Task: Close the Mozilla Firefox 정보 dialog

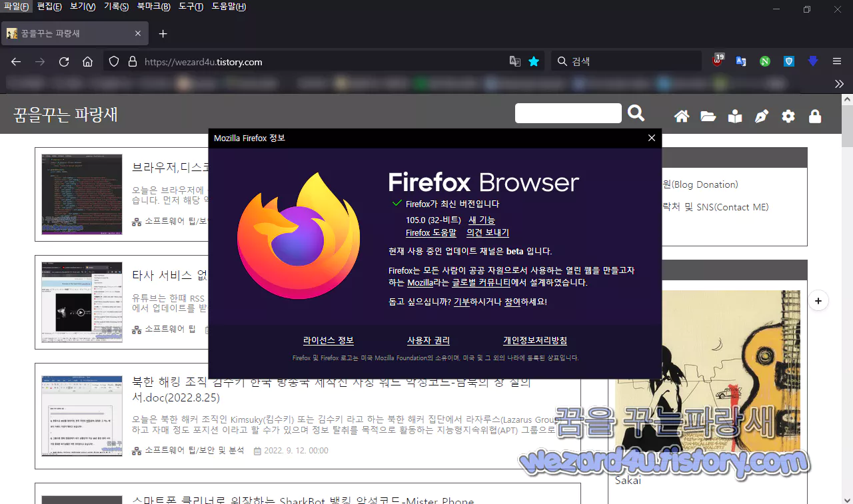Action: click(x=652, y=138)
